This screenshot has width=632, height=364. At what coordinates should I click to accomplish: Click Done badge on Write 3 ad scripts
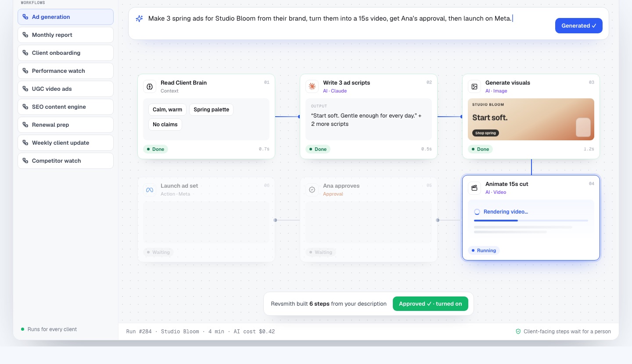(x=318, y=149)
